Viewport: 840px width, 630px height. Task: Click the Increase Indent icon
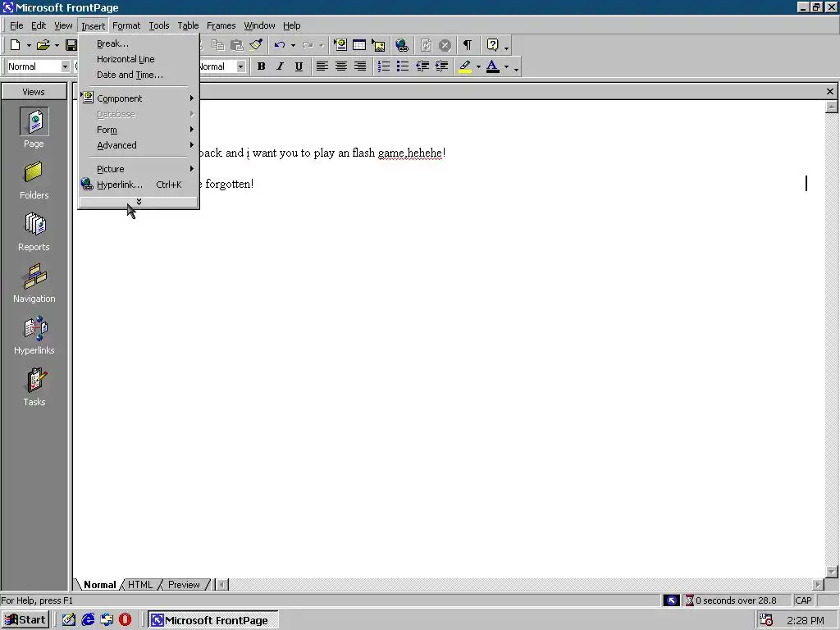pos(441,66)
